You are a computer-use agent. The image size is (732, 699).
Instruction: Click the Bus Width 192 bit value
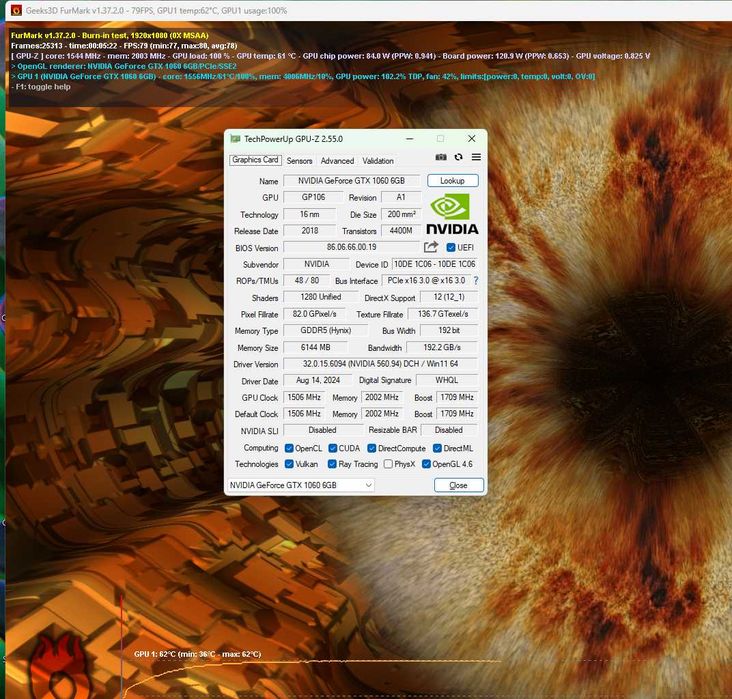449,331
